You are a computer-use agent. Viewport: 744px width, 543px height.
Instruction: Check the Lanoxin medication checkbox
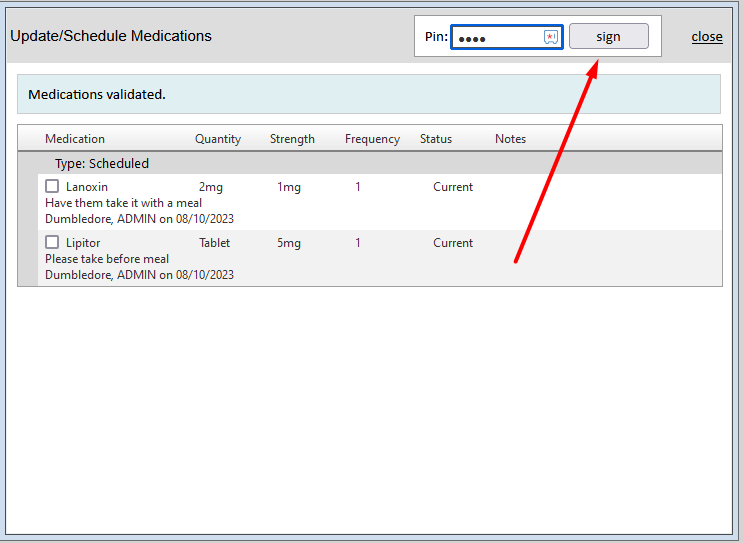tap(52, 186)
